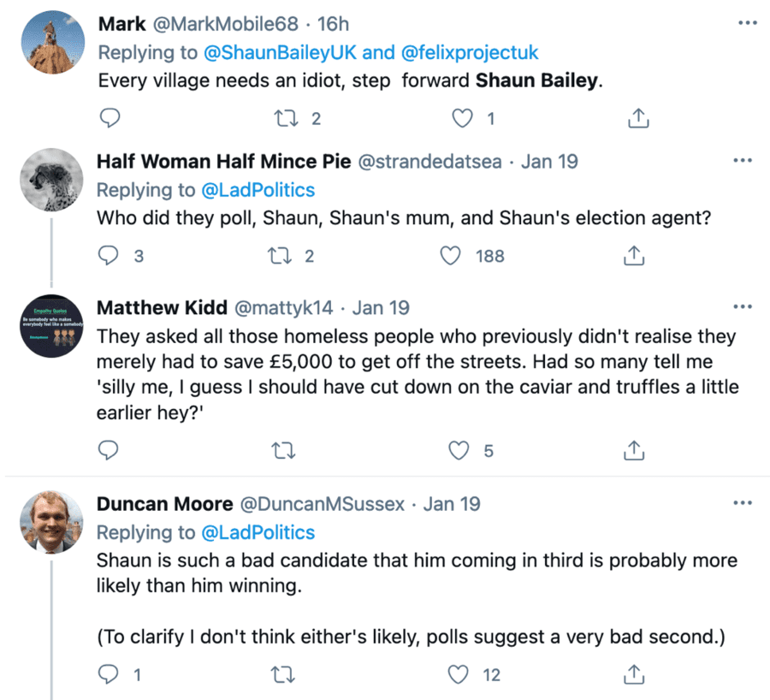The width and height of the screenshot is (770, 700).
Task: Open more options on Duncan Moore's tweet
Action: (x=743, y=505)
